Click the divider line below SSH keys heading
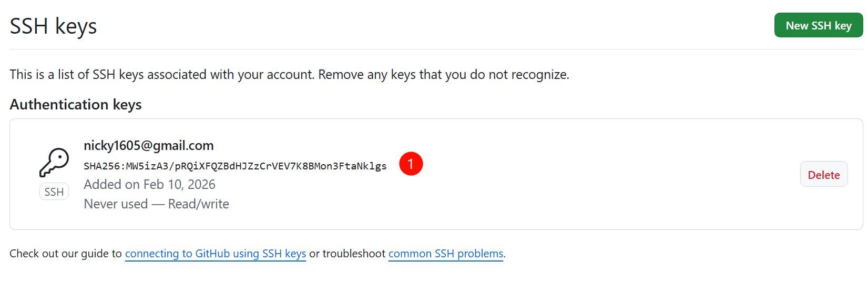The width and height of the screenshot is (868, 281). [421, 49]
